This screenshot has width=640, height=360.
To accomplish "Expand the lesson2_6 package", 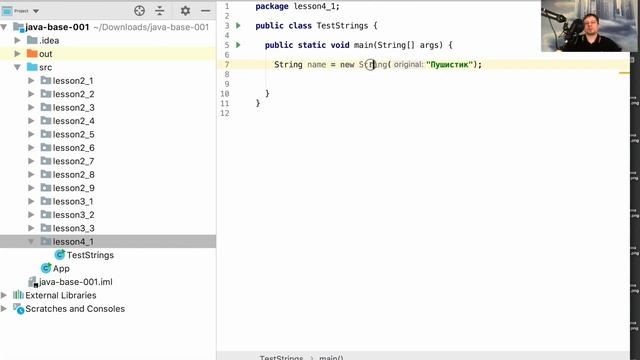I will pos(31,148).
